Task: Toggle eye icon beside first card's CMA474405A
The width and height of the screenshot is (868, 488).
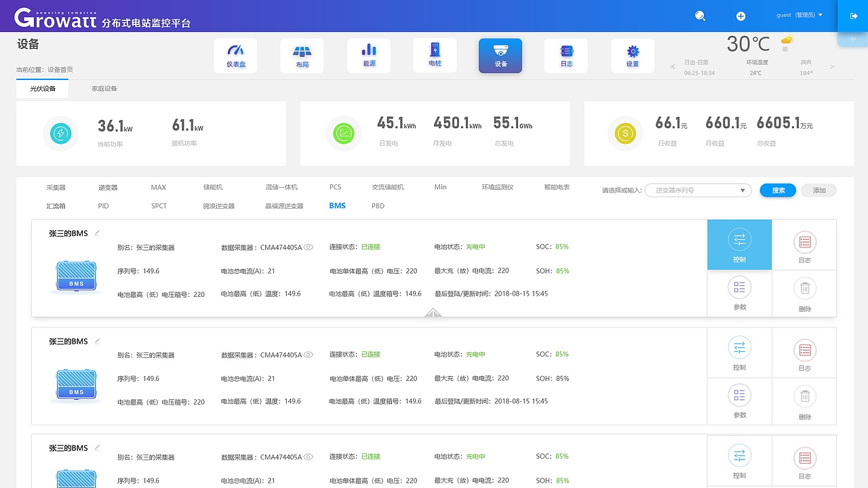Action: click(309, 247)
